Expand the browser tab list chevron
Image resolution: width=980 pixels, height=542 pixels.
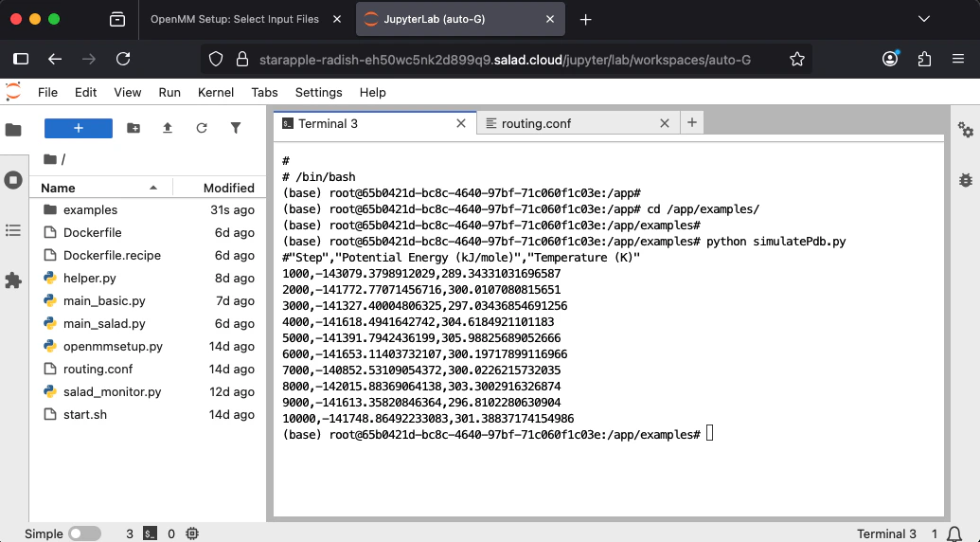click(x=924, y=19)
